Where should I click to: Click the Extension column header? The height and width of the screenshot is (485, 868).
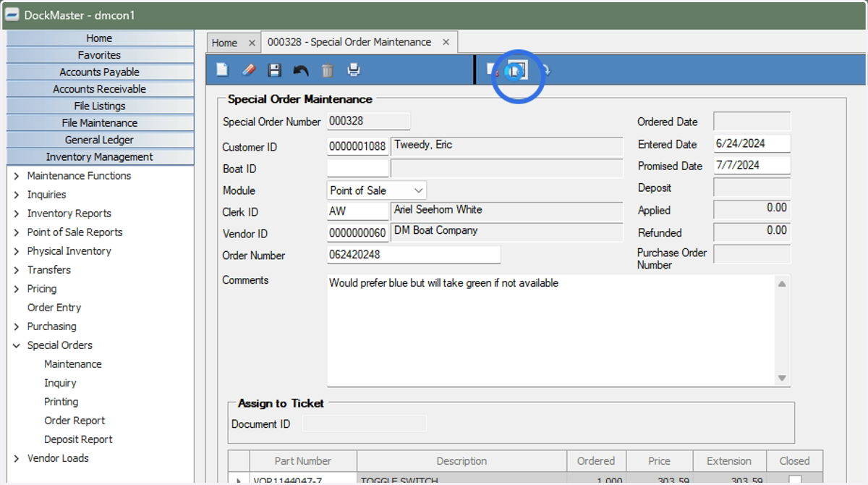click(x=729, y=461)
